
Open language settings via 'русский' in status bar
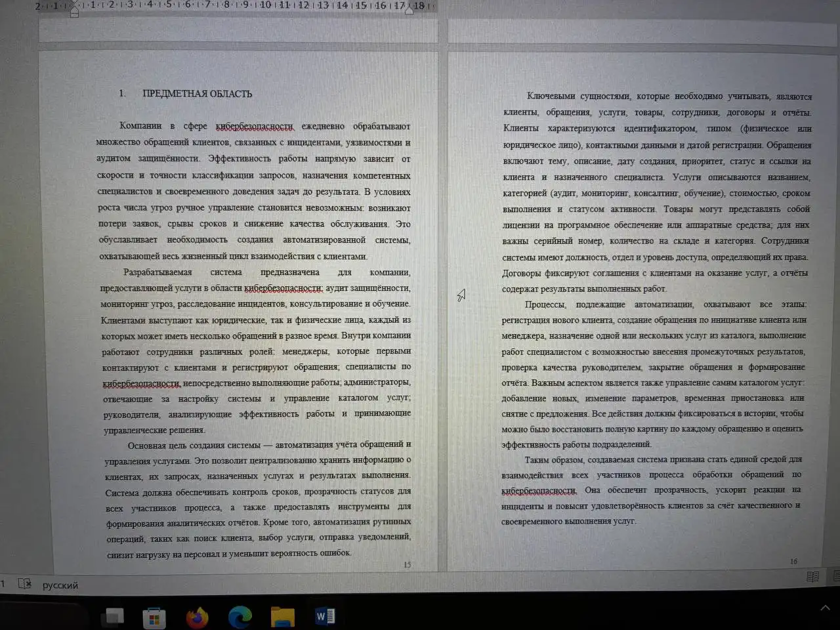[60, 584]
